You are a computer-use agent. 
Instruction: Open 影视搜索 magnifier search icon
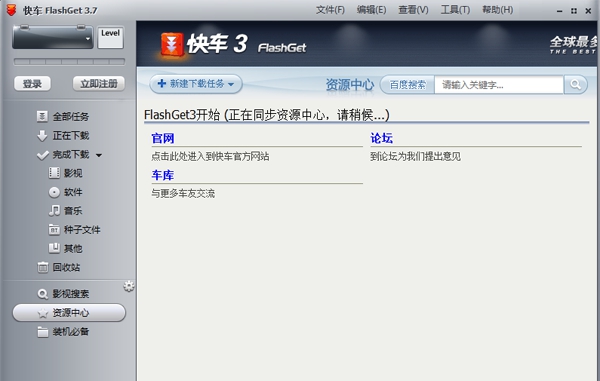tap(42, 294)
